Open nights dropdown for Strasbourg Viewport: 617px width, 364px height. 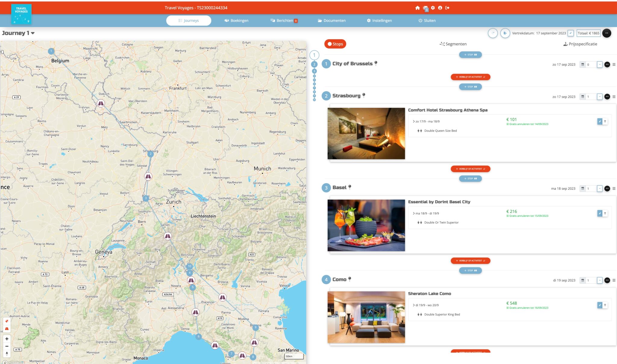point(600,97)
